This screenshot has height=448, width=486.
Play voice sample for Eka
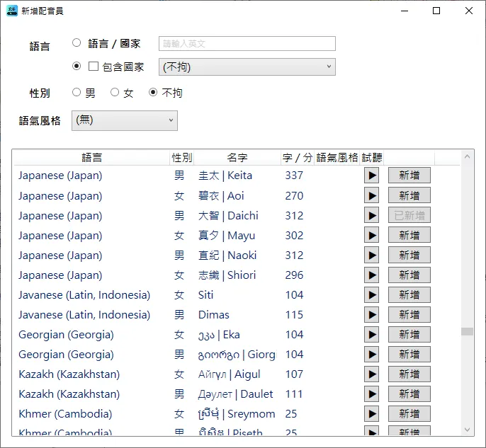(371, 334)
